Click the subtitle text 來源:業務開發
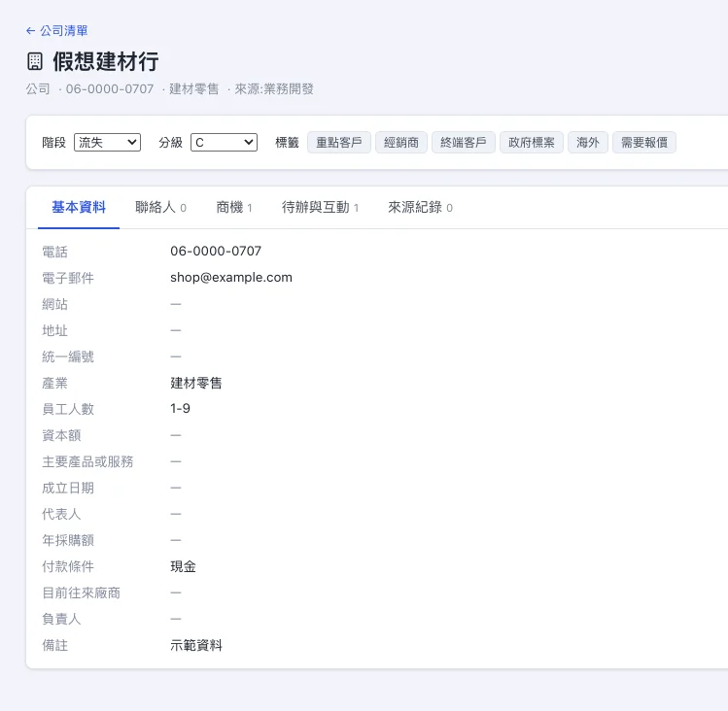 click(274, 89)
